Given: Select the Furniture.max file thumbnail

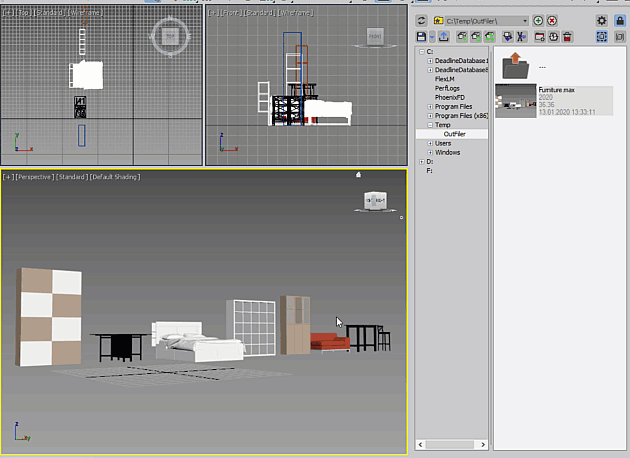Looking at the screenshot, I should (x=516, y=100).
